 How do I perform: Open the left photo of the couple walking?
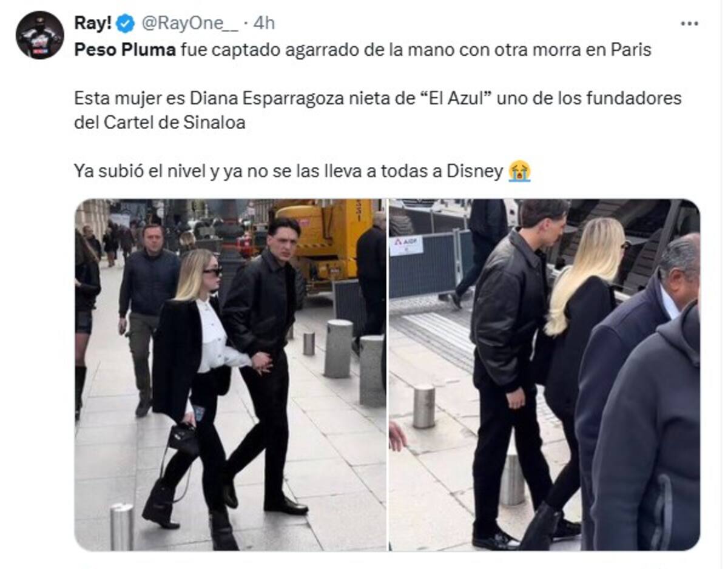pyautogui.click(x=231, y=375)
